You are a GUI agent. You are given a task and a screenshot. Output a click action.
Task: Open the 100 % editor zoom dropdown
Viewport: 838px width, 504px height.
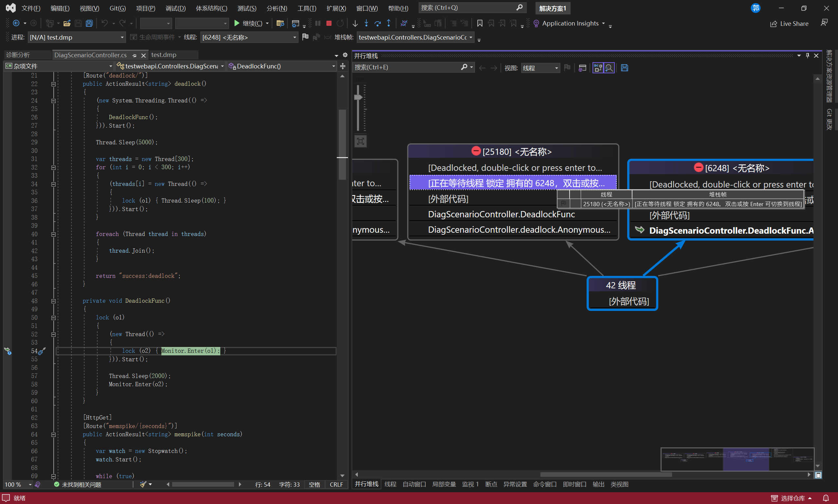tap(18, 485)
